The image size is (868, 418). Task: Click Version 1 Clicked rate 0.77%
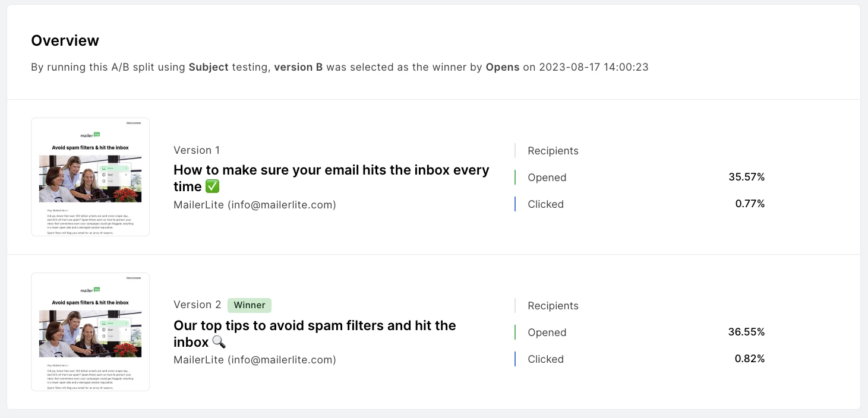point(750,204)
